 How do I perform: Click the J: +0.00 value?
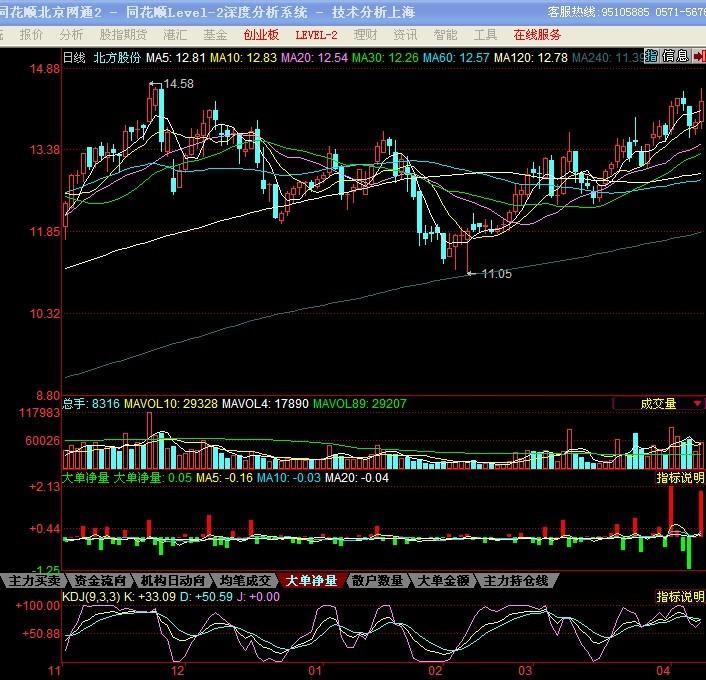tap(258, 597)
